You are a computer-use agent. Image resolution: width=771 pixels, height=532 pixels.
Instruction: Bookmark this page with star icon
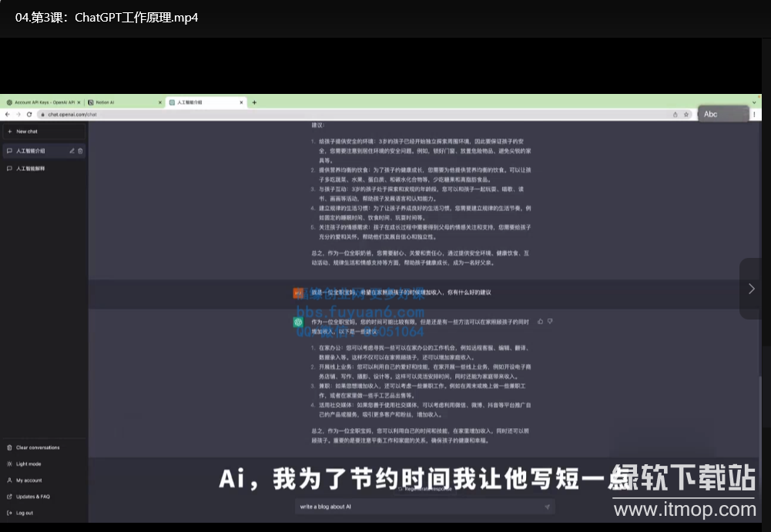[686, 115]
